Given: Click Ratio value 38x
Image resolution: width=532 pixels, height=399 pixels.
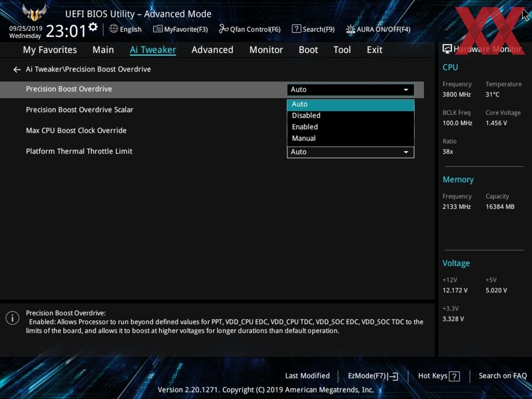Looking at the screenshot, I should 448,152.
